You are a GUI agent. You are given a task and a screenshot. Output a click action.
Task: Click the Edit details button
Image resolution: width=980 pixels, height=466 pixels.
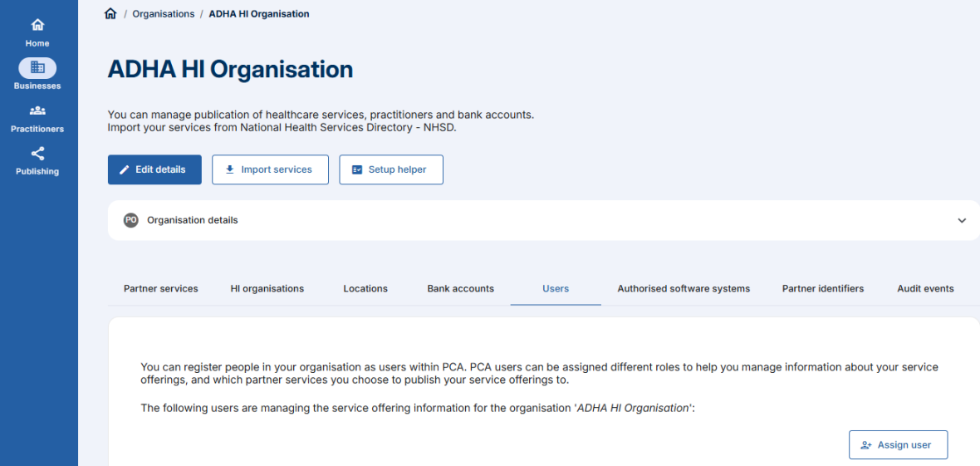pyautogui.click(x=154, y=169)
